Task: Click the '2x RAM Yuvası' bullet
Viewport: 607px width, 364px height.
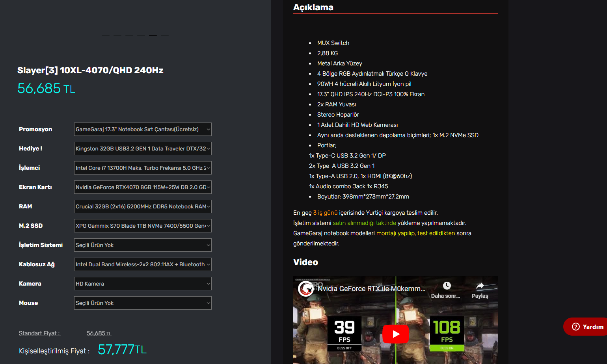Action: [x=337, y=104]
